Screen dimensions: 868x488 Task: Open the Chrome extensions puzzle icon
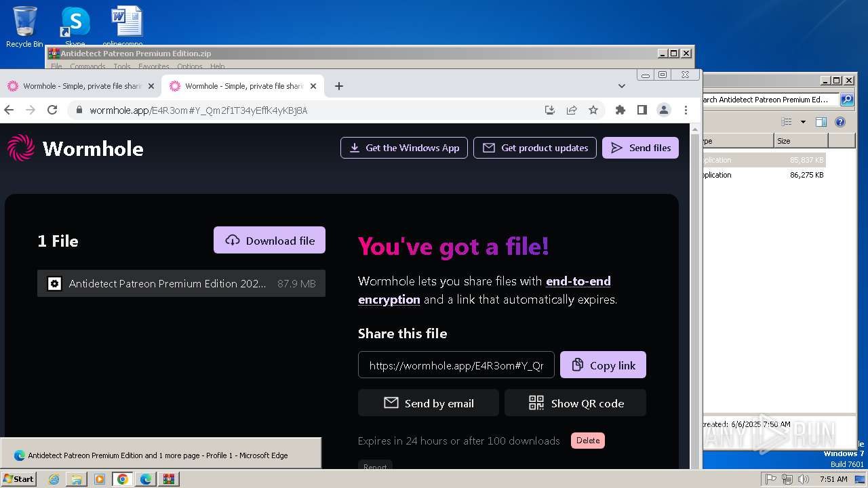(x=620, y=110)
